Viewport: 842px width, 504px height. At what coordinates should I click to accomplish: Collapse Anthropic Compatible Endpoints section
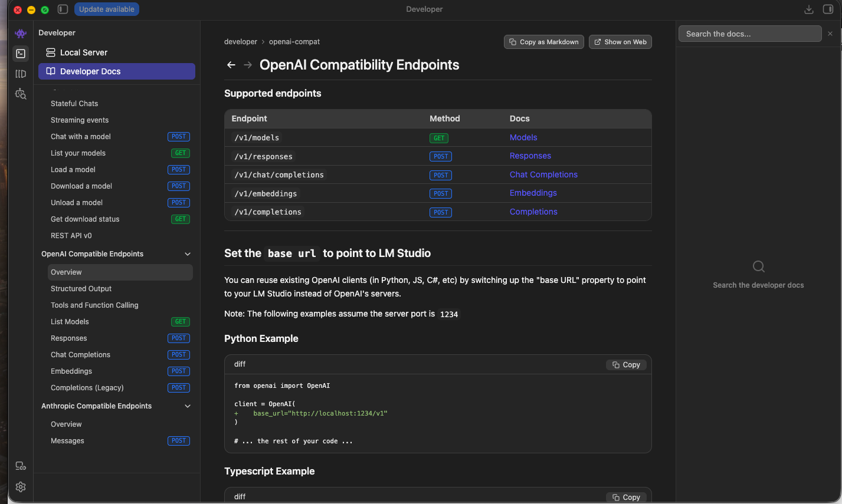(188, 406)
